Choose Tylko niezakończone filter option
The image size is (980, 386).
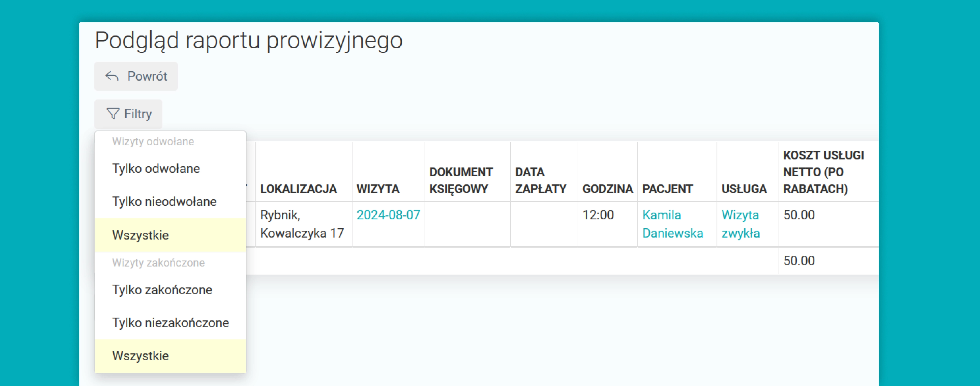170,323
